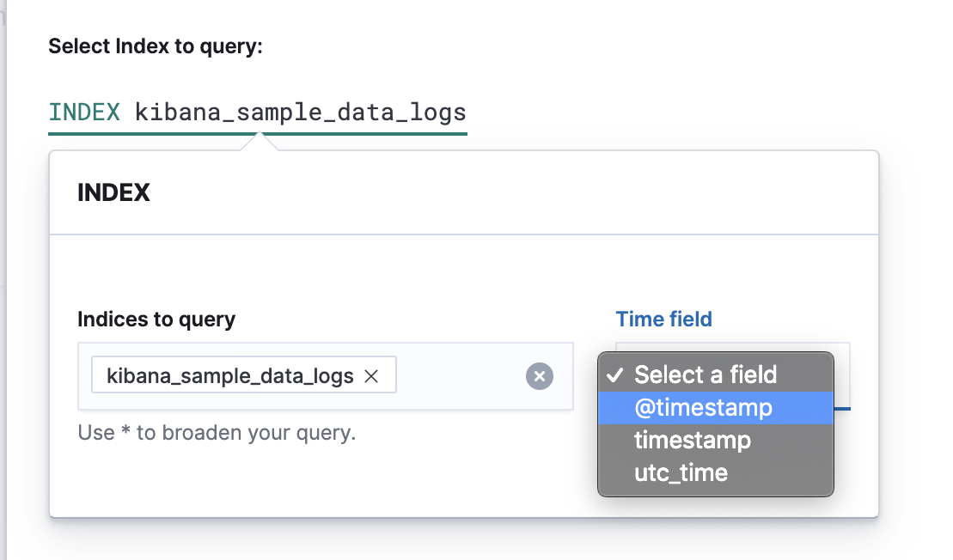Click the Time field label
The image size is (953, 560).
pos(663,320)
